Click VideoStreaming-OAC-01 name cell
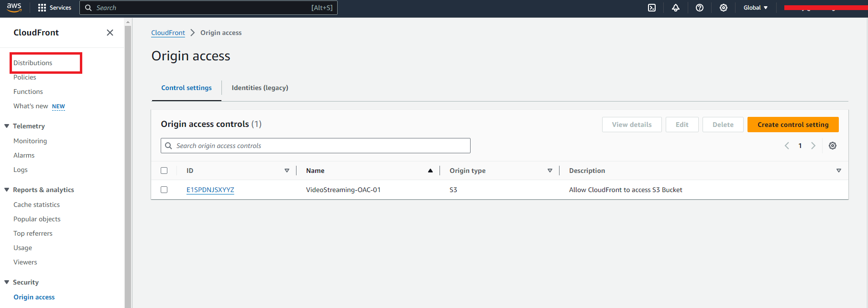 (343, 190)
